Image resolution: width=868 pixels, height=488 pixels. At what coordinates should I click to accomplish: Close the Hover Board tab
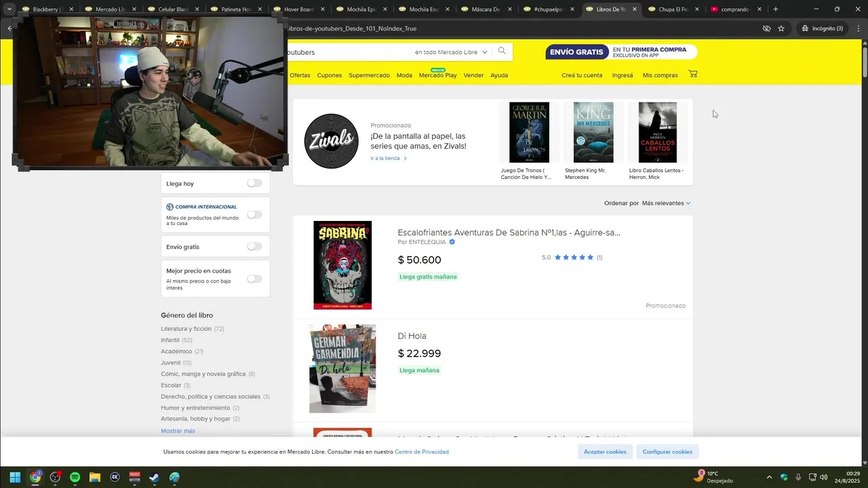pos(321,9)
